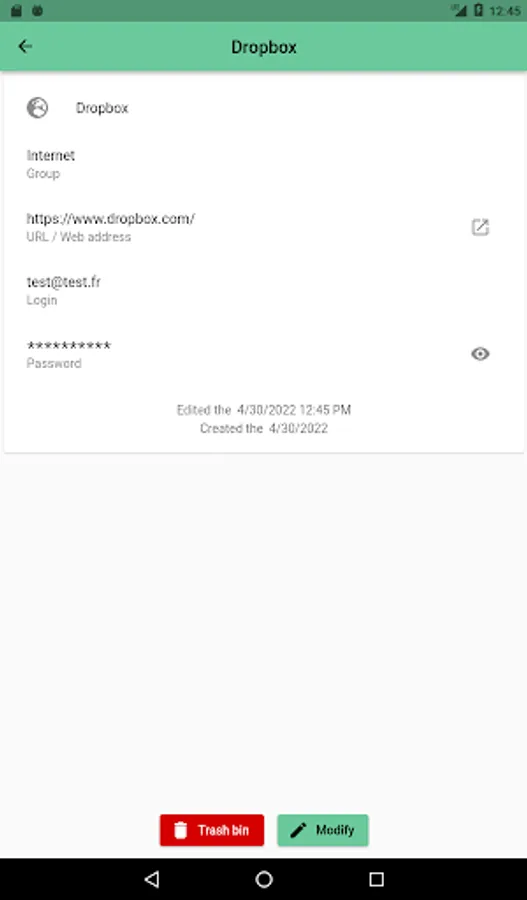Tap Android home circle button
The image size is (527, 900).
point(264,879)
